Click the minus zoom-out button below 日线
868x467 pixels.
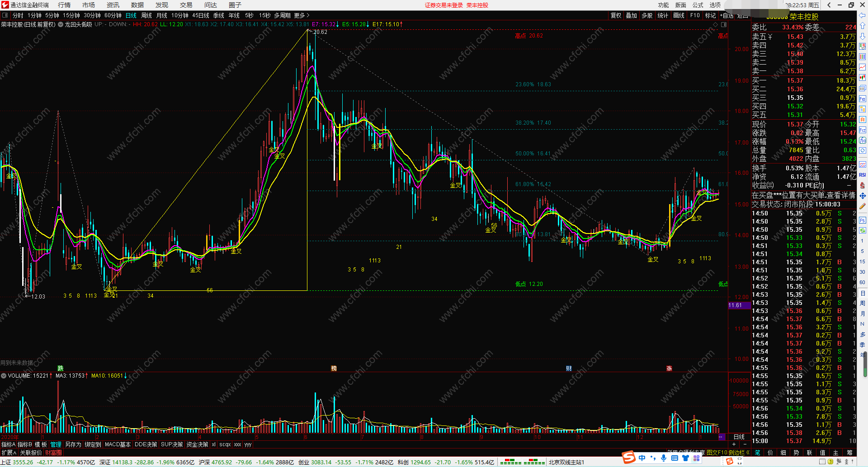745,444
